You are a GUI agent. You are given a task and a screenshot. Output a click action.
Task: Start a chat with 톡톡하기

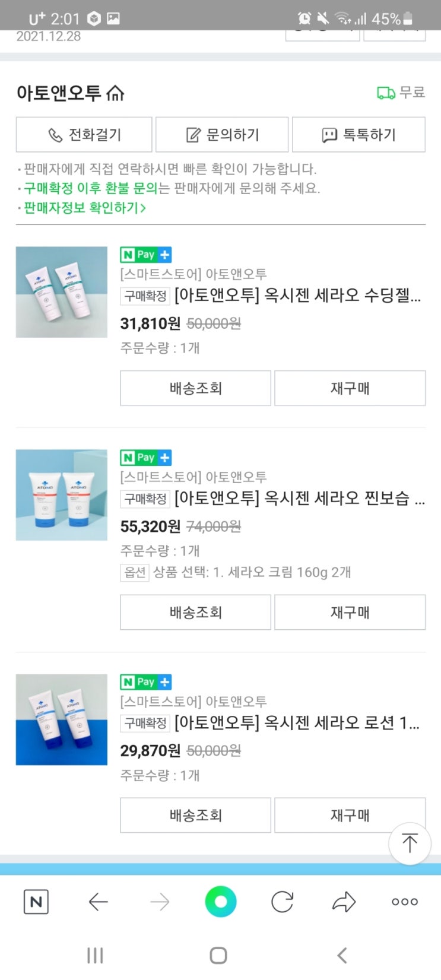pyautogui.click(x=358, y=135)
